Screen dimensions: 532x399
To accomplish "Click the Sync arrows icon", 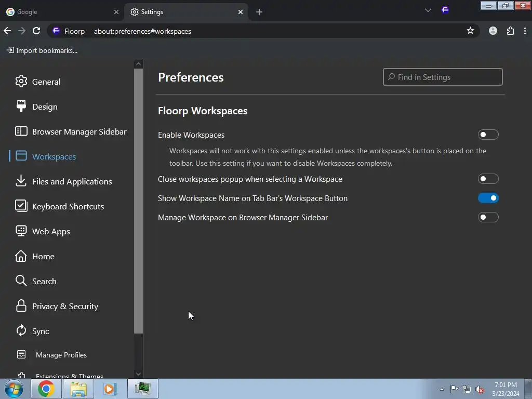I will (21, 330).
